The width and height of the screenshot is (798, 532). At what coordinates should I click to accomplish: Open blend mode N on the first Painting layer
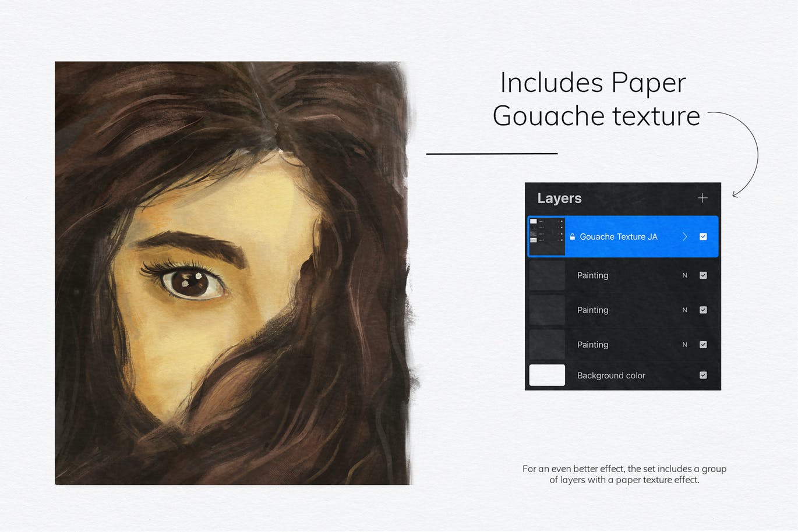[x=684, y=275]
